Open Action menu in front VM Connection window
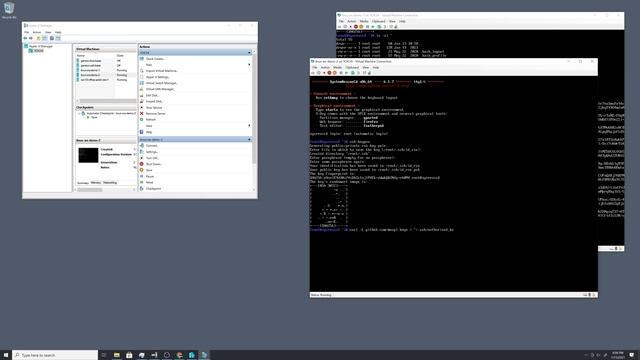 tap(325, 67)
